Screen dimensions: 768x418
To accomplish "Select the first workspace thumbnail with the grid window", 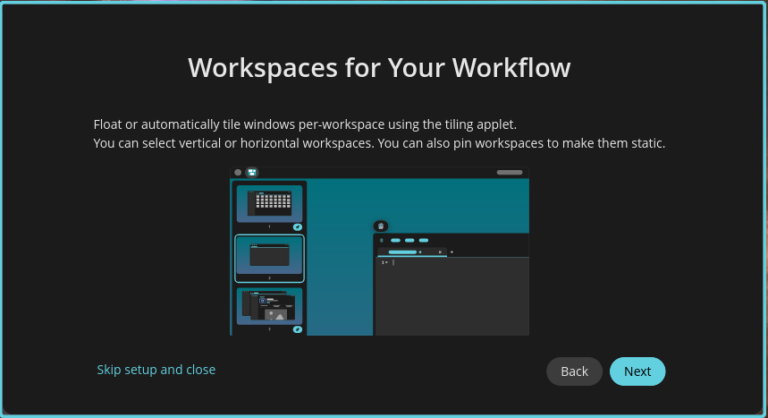I will tap(269, 203).
